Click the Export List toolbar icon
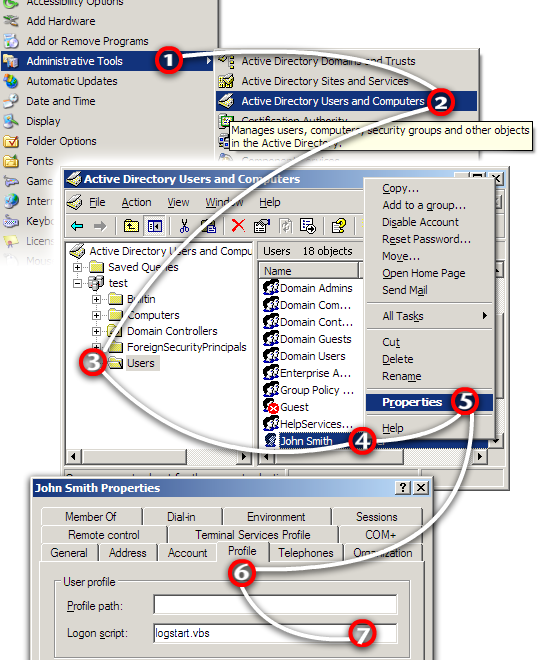Viewport: 540px width, 660px height. pyautogui.click(x=308, y=226)
